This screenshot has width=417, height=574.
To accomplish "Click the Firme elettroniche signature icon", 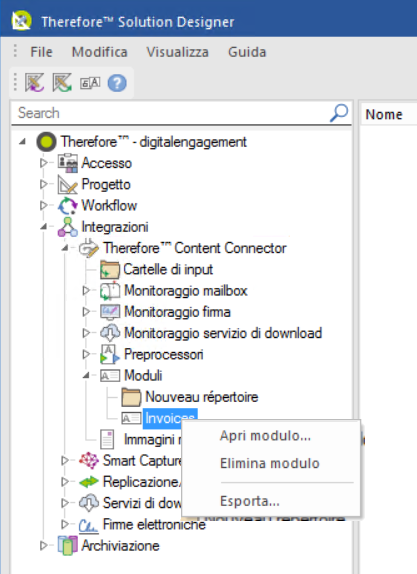I will click(x=89, y=525).
